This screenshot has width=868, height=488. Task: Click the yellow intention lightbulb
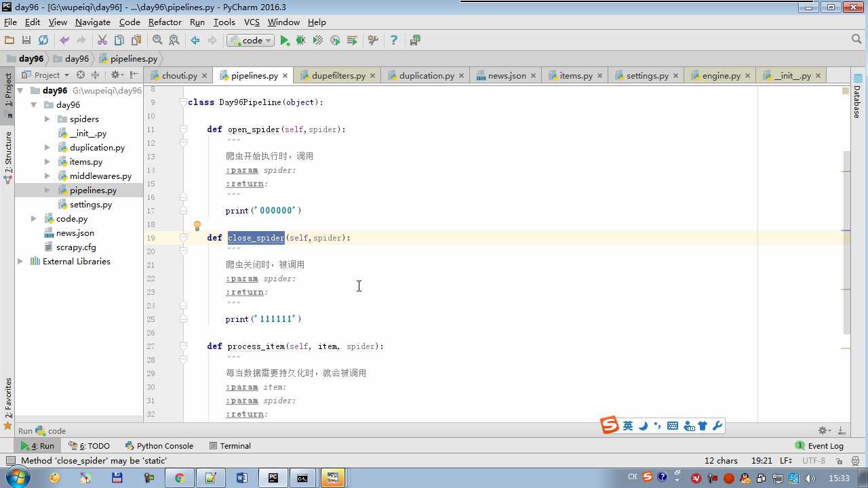click(x=197, y=226)
